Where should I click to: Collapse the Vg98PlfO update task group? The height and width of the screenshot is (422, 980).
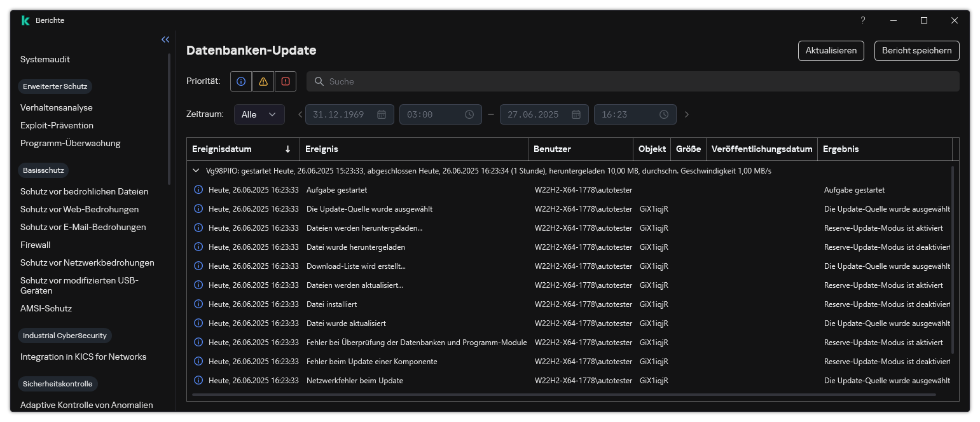(195, 171)
